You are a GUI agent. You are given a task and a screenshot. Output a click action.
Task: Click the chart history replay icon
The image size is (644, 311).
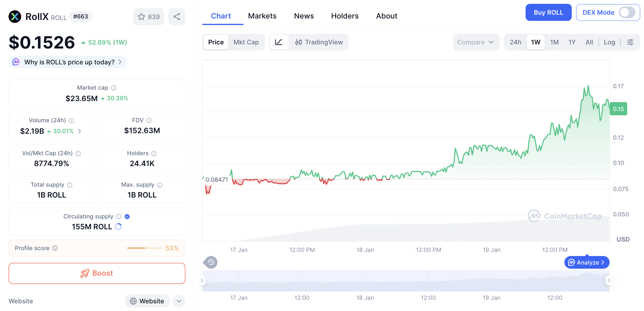coord(211,262)
